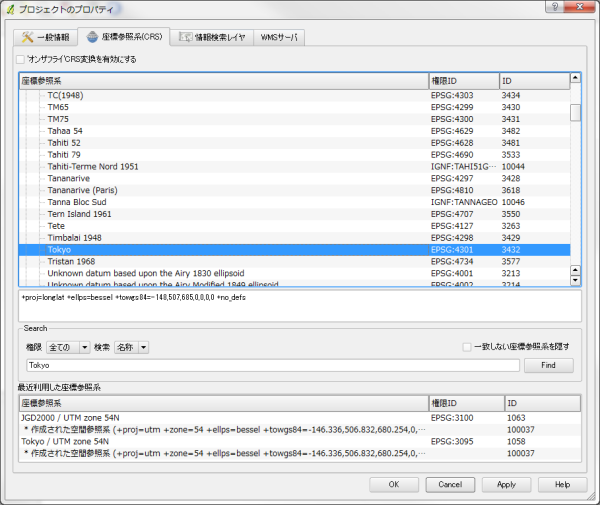
Task: Select the Tristan 1968 row
Action: [295, 262]
